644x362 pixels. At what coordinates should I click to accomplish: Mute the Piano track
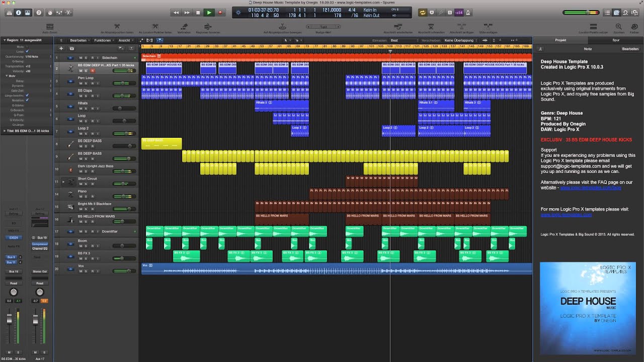(x=80, y=197)
